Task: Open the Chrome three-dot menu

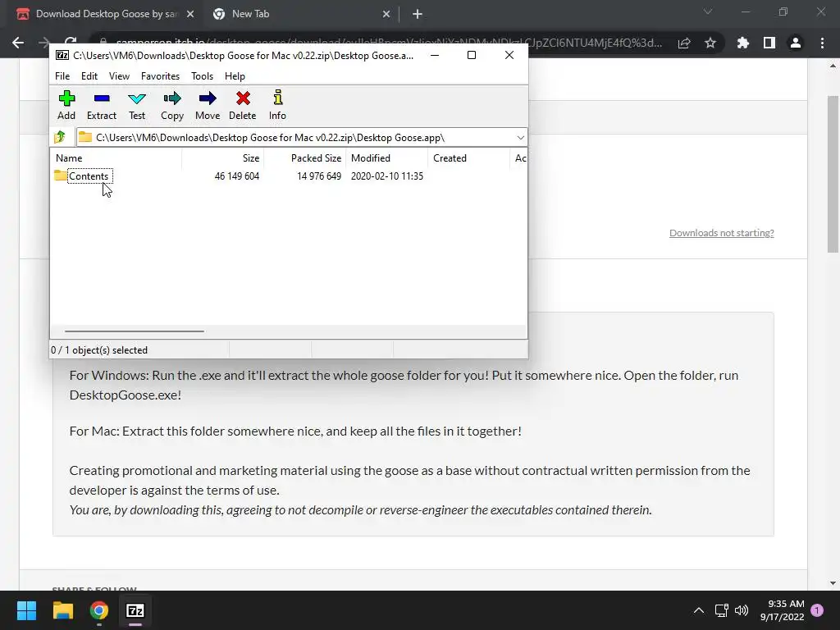Action: coord(822,43)
